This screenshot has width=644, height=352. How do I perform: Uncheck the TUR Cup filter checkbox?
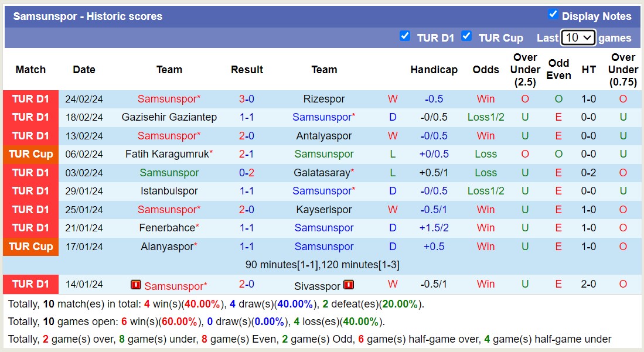click(466, 36)
